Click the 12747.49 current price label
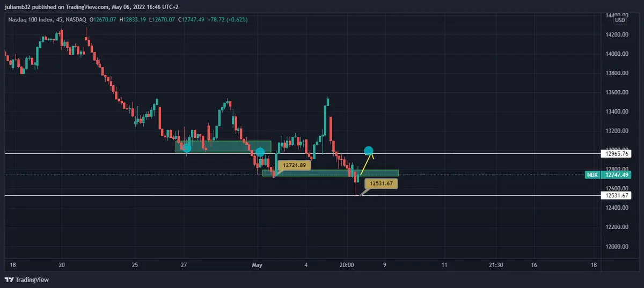The height and width of the screenshot is (288, 644). 618,175
